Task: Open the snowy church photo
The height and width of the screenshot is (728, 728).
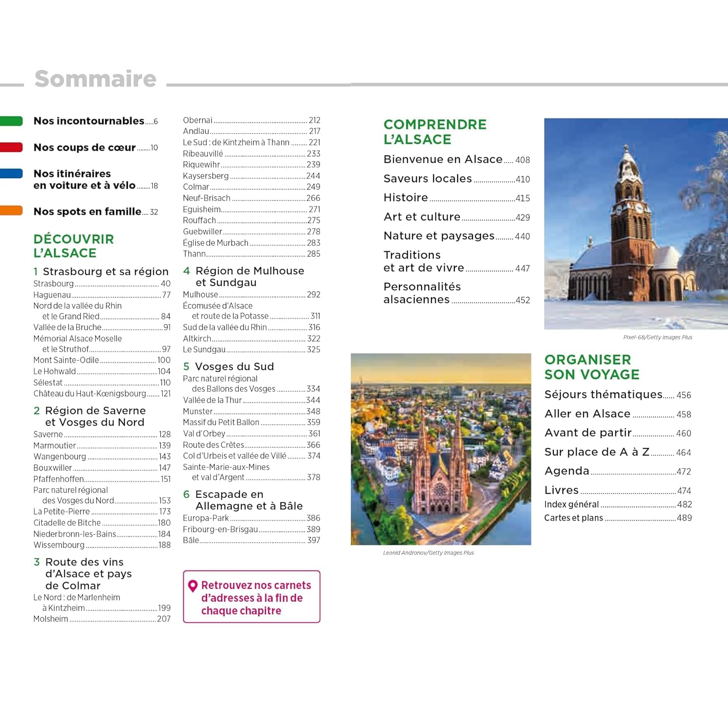Action: pos(636,224)
